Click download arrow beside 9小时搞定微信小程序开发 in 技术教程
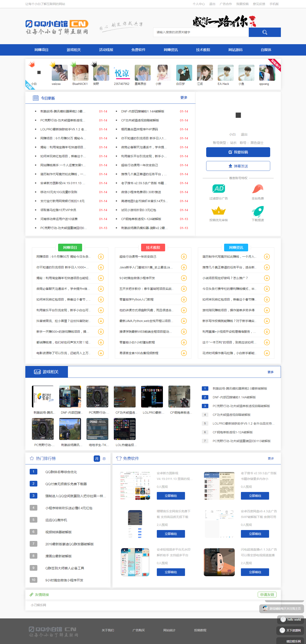306x644 pixels. [184, 278]
